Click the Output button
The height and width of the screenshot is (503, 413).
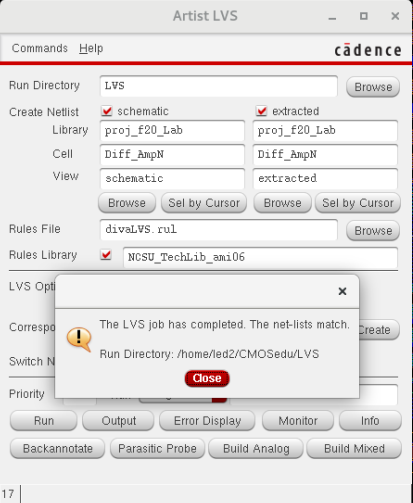119,421
